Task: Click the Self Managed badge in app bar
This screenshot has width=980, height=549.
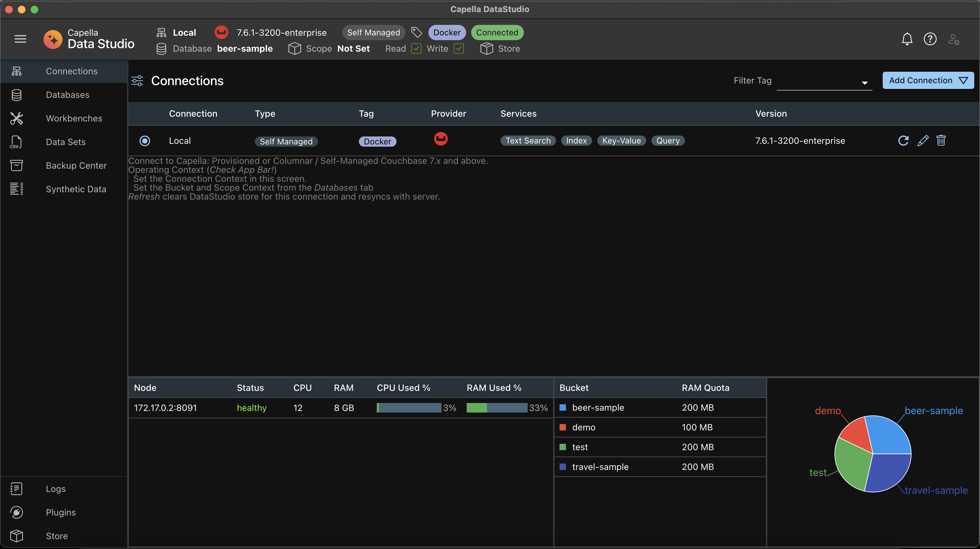Action: 373,32
